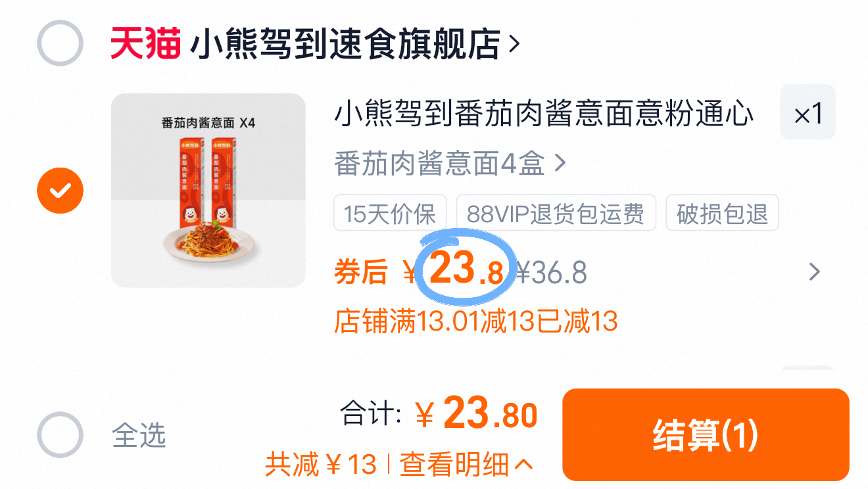The width and height of the screenshot is (868, 489).
Task: Tap the 店铺满13.01减13已减13 promotion text
Action: click(476, 321)
